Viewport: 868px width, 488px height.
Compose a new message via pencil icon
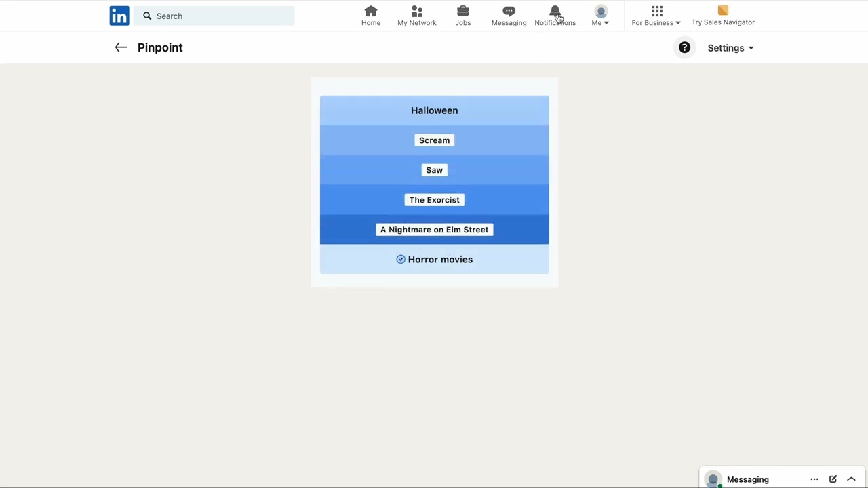point(833,479)
